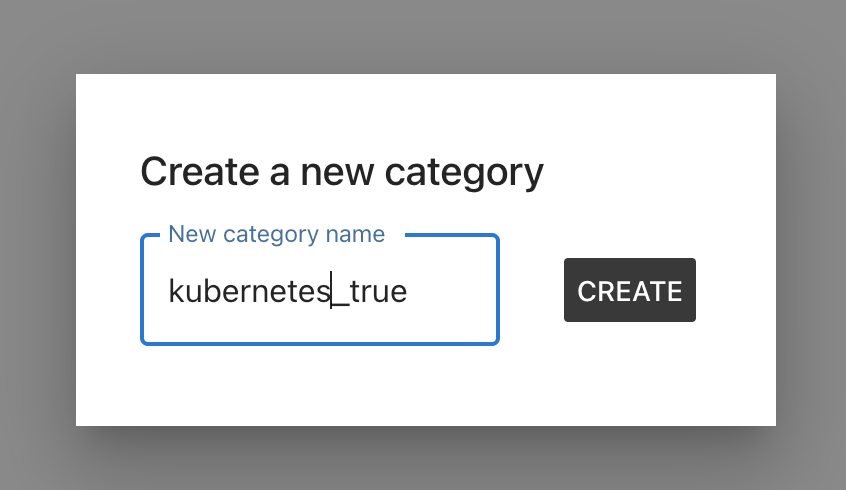846x490 pixels.
Task: Click blank dialog area below the text field
Action: (x=320, y=385)
